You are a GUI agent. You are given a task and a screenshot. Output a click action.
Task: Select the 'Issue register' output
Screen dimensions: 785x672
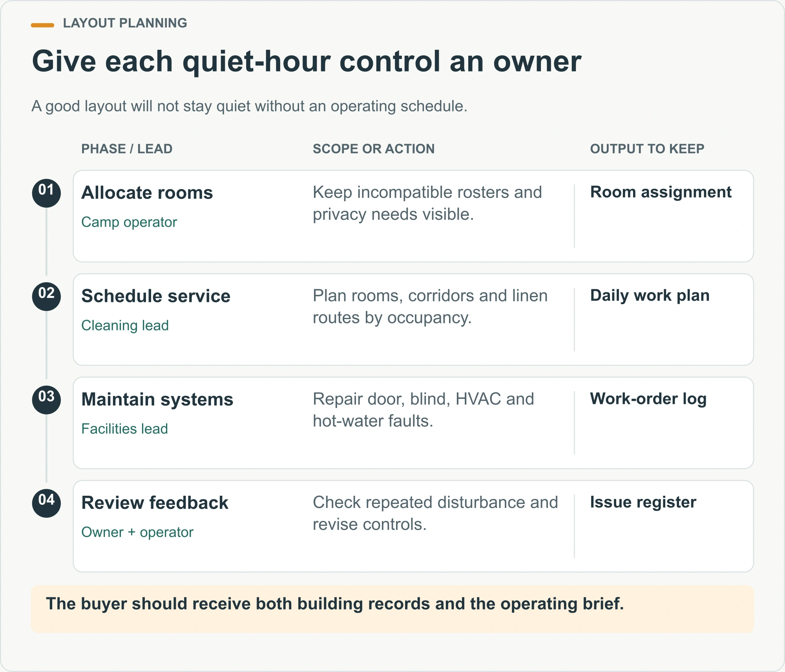pyautogui.click(x=643, y=502)
